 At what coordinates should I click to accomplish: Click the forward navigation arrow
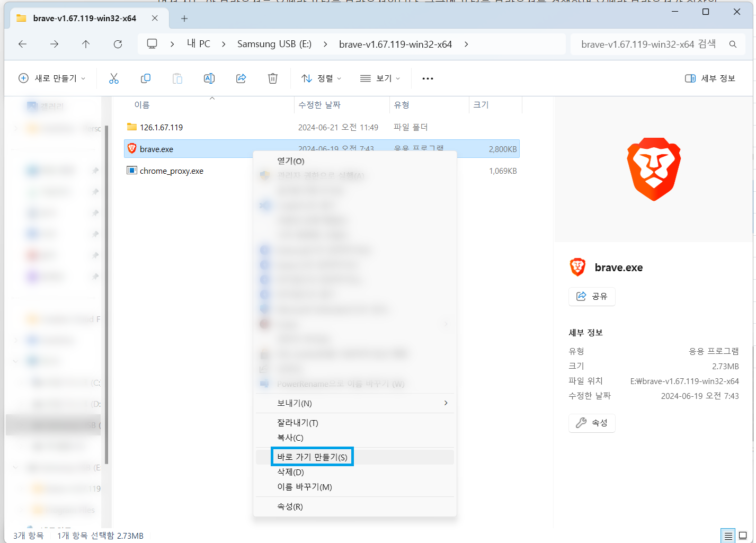[54, 44]
